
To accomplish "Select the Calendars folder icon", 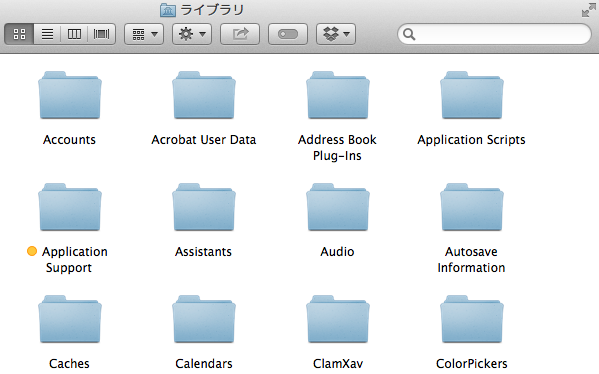I will tap(204, 319).
